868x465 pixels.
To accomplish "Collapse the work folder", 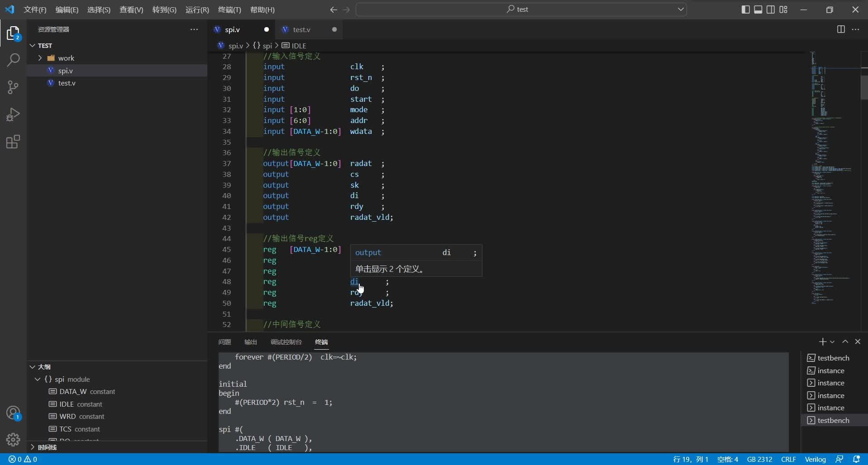I will click(x=40, y=58).
